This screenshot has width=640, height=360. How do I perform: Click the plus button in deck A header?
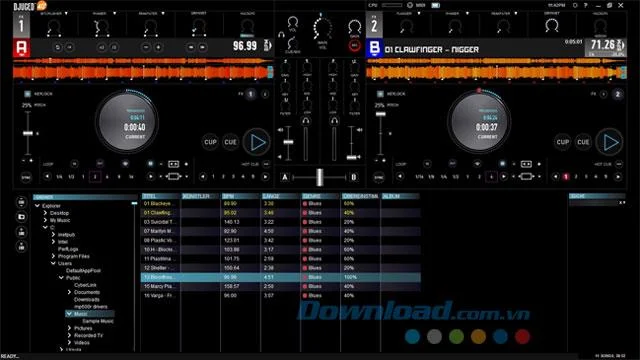pyautogui.click(x=158, y=47)
